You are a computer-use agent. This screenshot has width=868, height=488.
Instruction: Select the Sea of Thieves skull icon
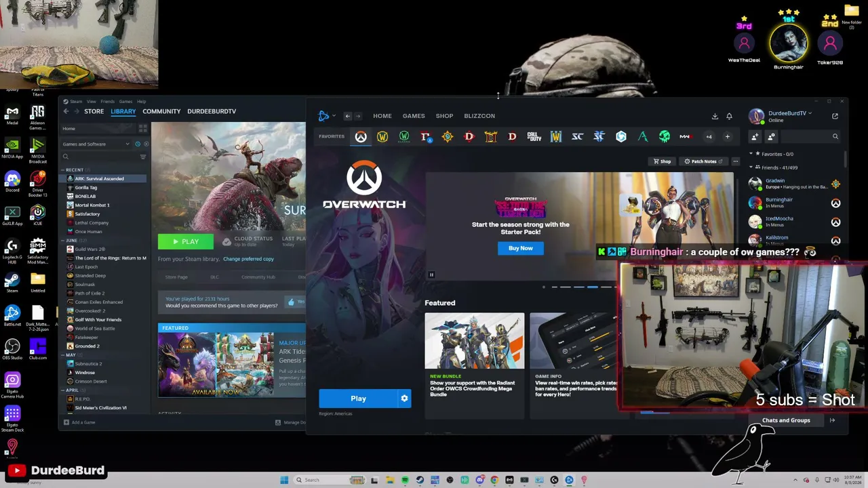click(x=665, y=137)
